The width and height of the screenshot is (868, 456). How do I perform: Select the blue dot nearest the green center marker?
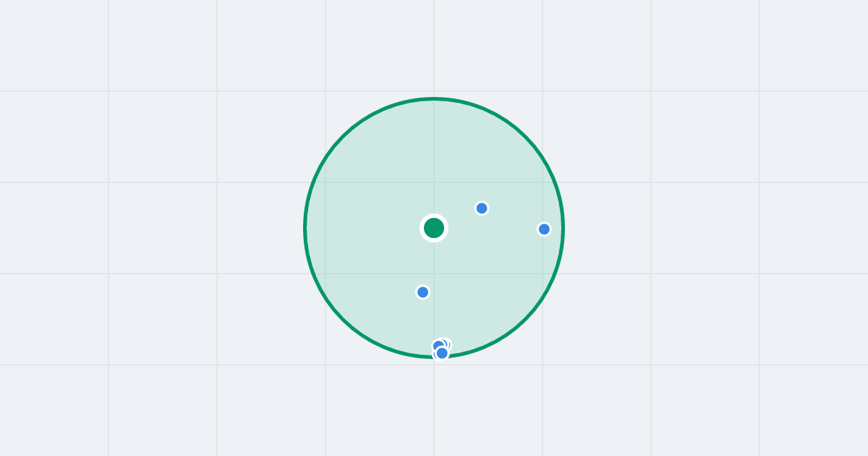482,208
